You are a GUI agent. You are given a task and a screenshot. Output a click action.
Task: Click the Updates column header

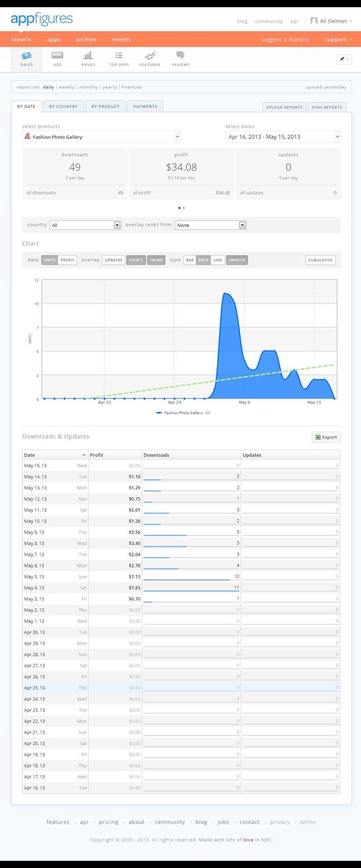coord(290,455)
